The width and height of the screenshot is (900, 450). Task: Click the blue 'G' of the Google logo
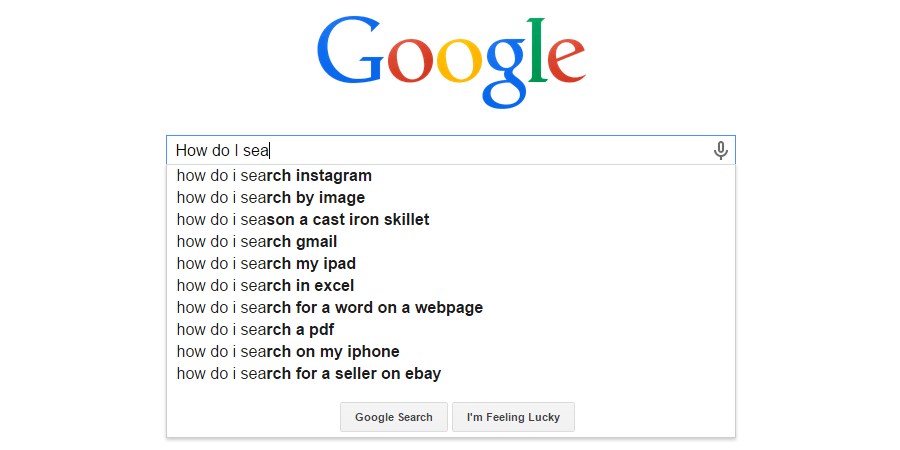[x=350, y=51]
